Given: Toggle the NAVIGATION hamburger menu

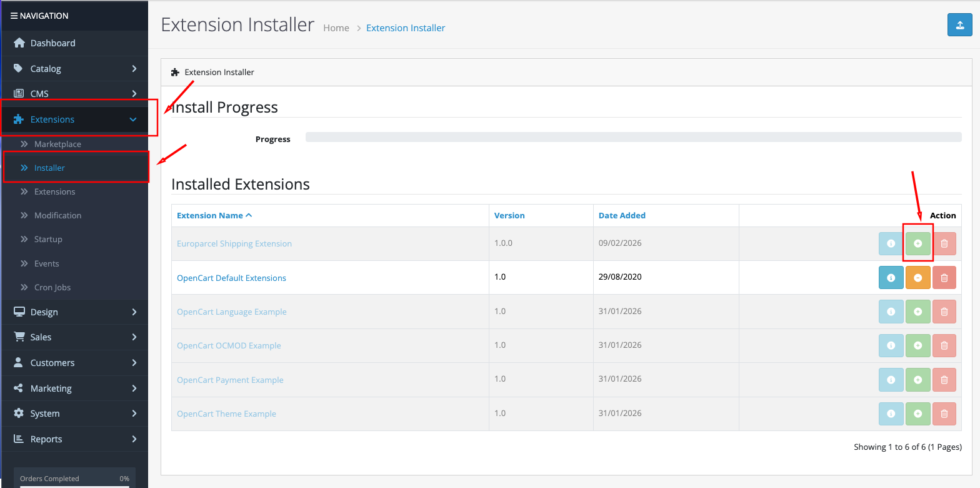Looking at the screenshot, I should pos(14,16).
